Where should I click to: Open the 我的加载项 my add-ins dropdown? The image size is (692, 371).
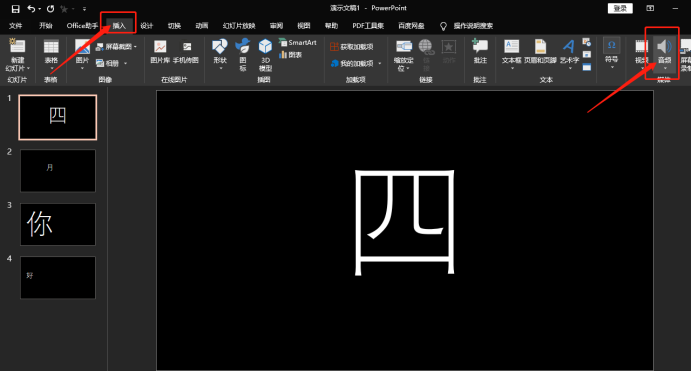380,64
